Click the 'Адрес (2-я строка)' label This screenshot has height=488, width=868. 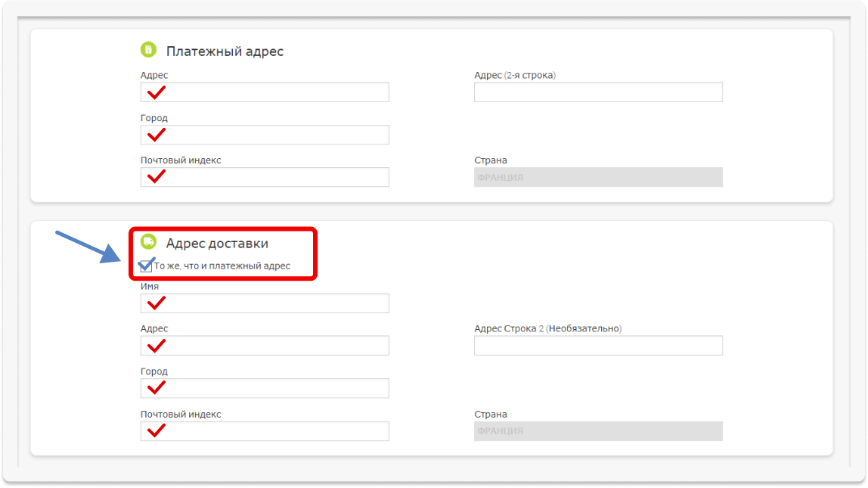(x=514, y=75)
